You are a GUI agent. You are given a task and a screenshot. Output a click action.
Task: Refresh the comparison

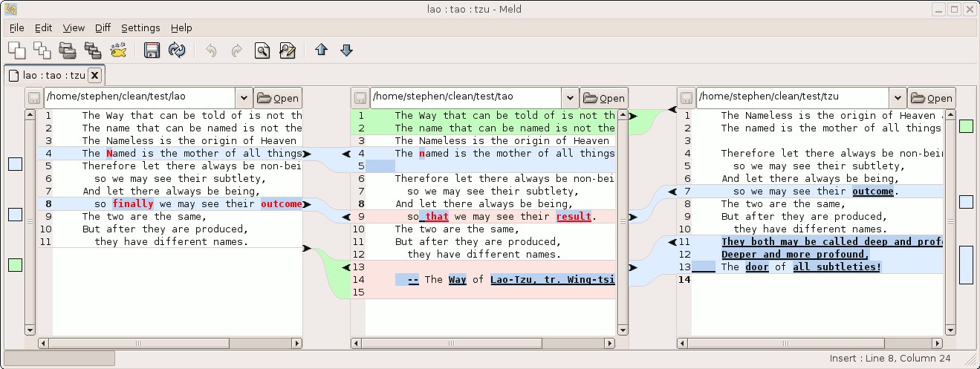[177, 50]
